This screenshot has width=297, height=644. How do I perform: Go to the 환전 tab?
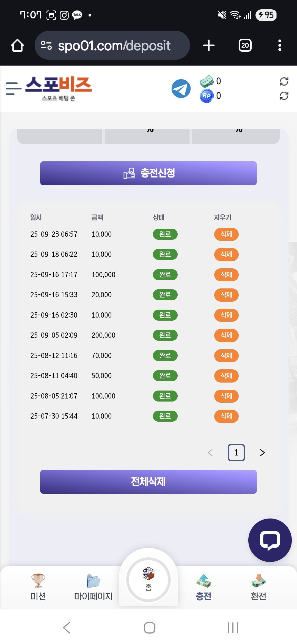pos(258,587)
